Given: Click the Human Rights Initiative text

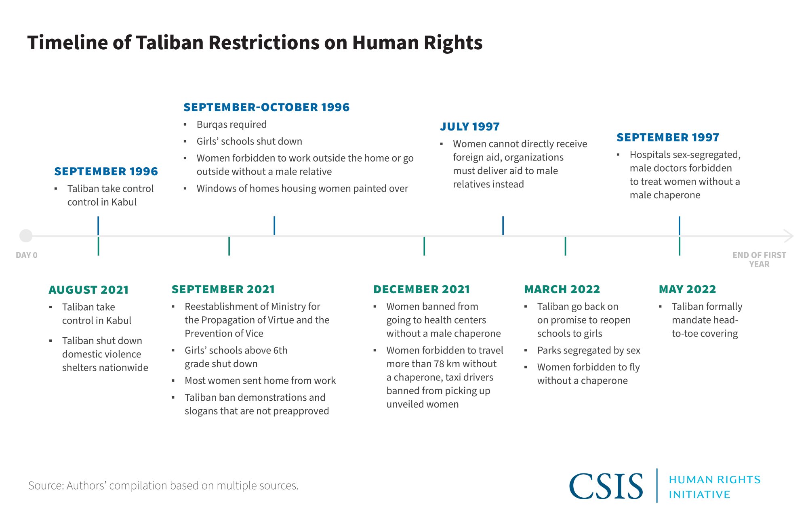Looking at the screenshot, I should coord(714,487).
